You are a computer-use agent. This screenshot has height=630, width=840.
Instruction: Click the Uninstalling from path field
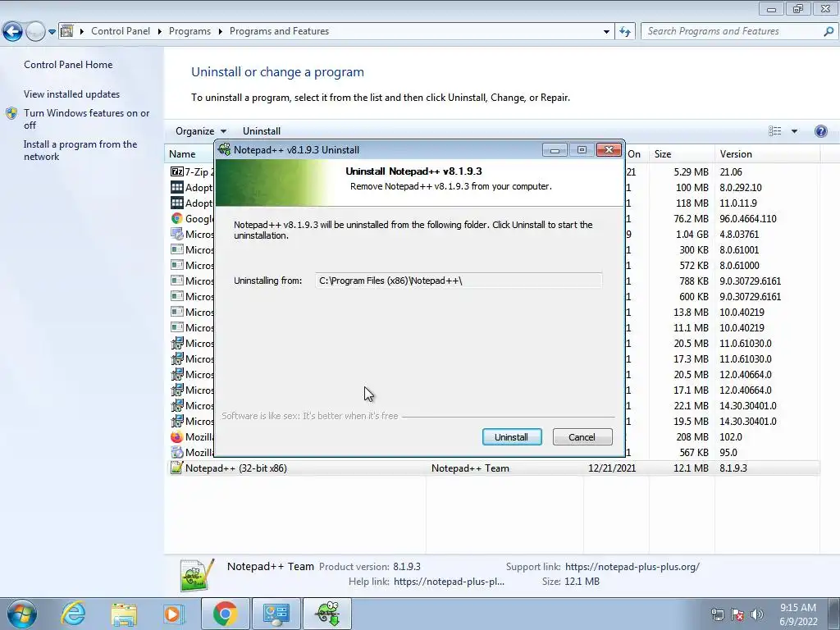(459, 281)
